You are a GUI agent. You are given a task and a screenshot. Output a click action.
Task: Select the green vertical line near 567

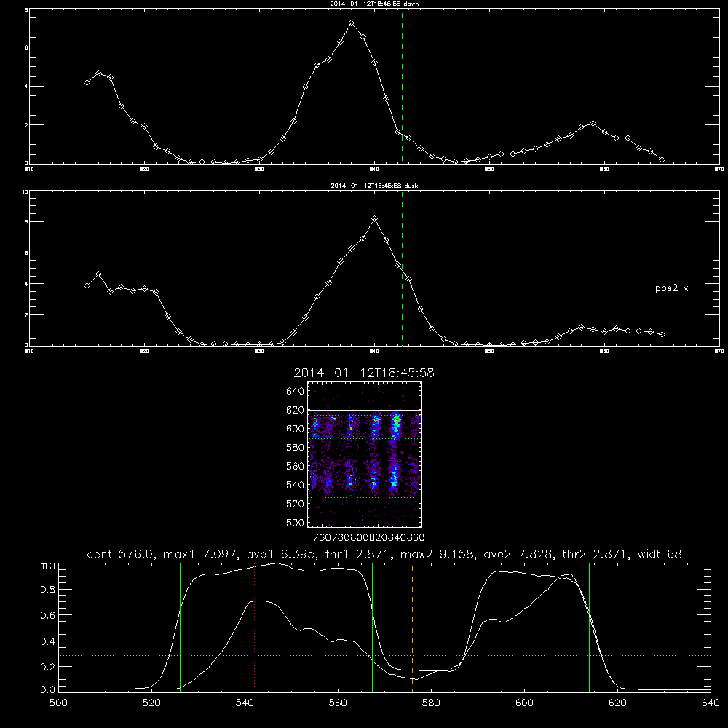(x=372, y=628)
